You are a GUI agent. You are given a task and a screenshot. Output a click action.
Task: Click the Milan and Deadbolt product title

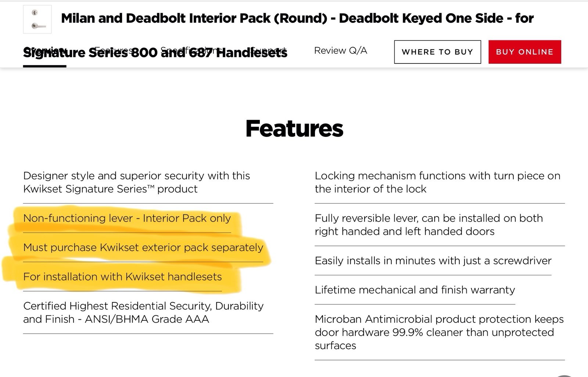[297, 18]
